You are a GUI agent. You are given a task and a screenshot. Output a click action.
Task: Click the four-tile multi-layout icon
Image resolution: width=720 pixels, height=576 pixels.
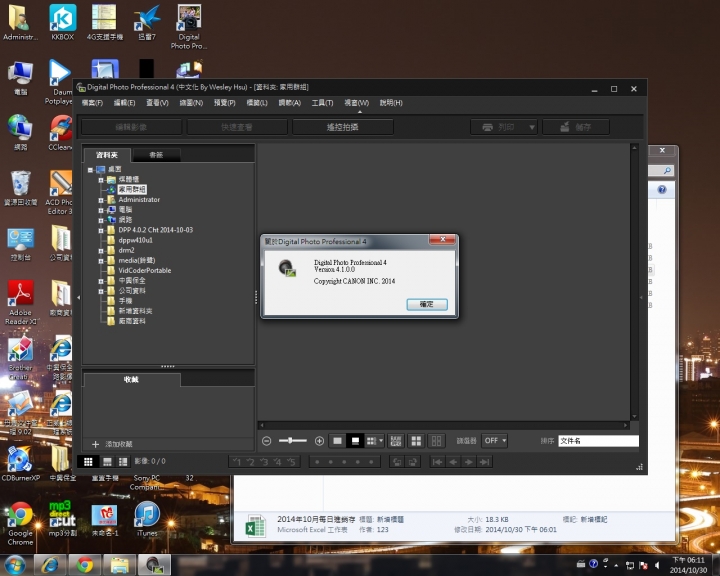coord(416,441)
